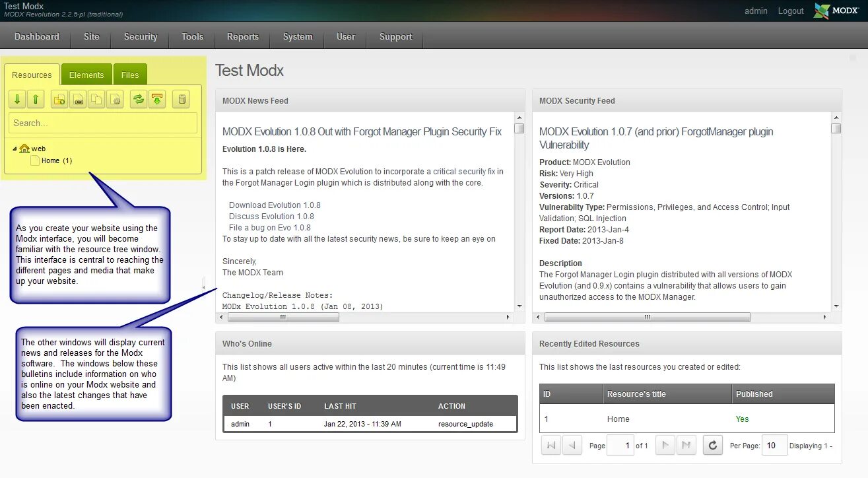Create a new document resource icon
The height and width of the screenshot is (478, 868).
(59, 99)
